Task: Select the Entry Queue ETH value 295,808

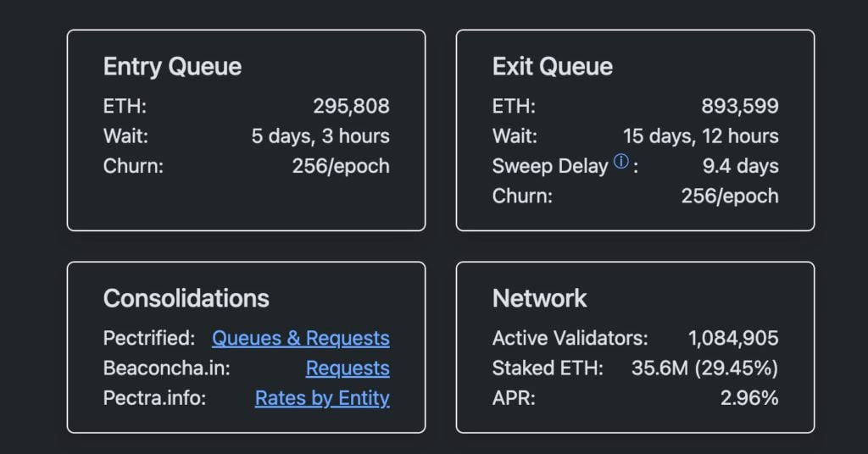Action: (352, 106)
